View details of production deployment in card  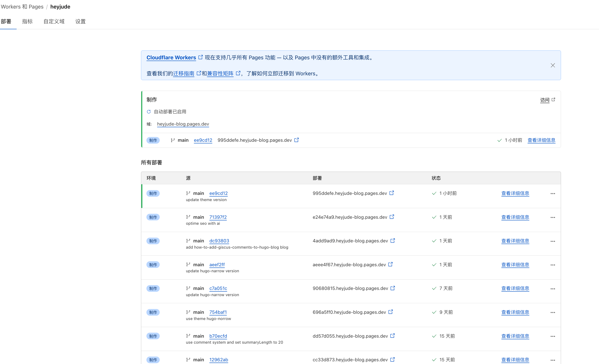(x=541, y=140)
